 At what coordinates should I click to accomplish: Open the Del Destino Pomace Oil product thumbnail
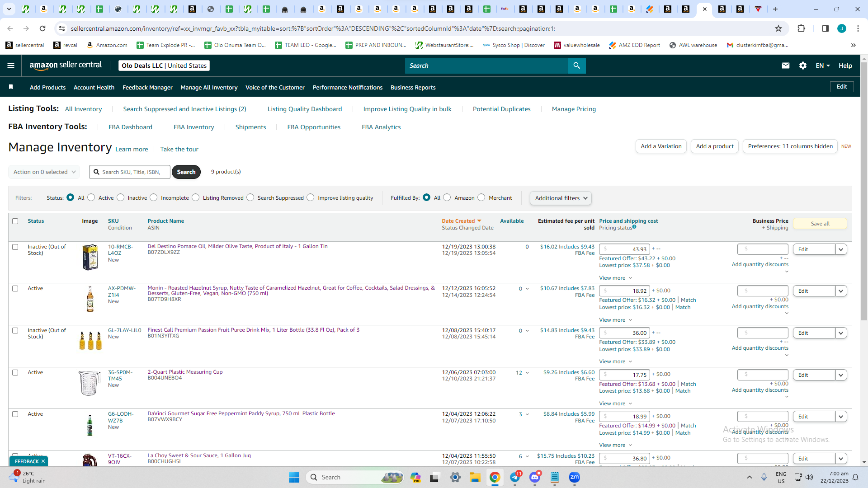[x=90, y=257]
